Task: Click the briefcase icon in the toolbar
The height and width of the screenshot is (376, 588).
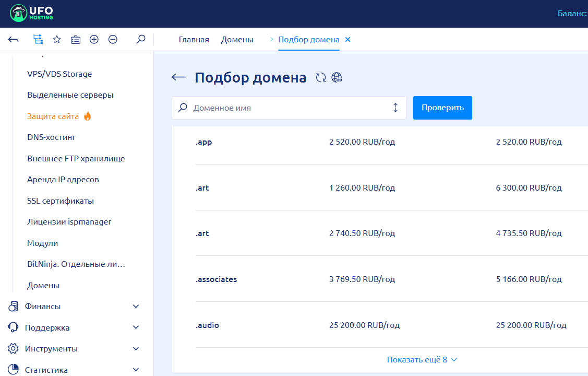Action: 76,39
